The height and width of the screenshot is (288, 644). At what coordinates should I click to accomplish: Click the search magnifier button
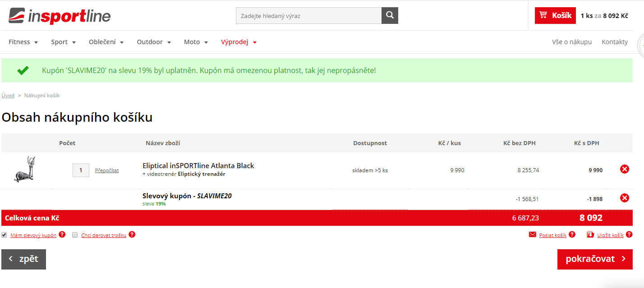tap(390, 16)
